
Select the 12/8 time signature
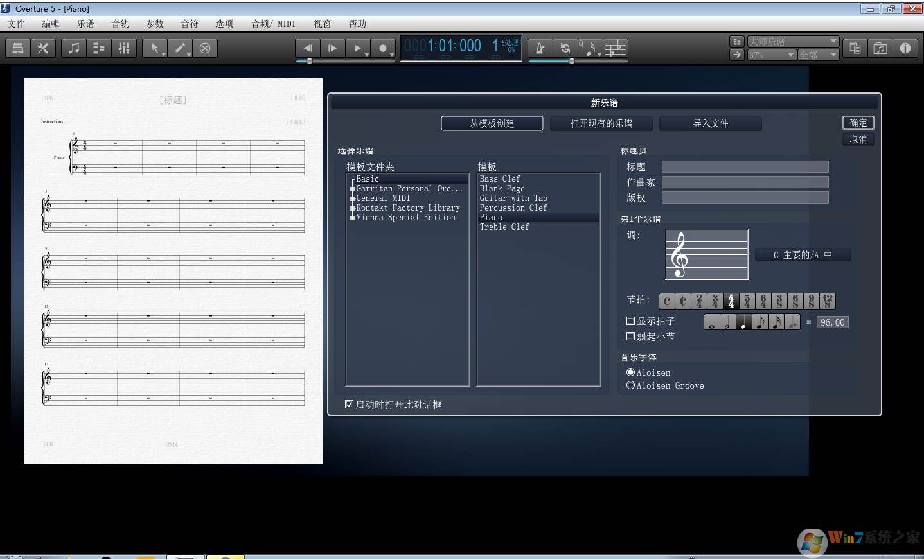click(x=828, y=301)
